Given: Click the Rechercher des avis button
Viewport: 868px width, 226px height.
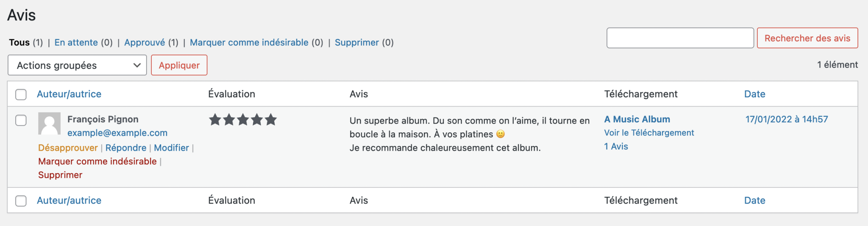Looking at the screenshot, I should [x=807, y=38].
